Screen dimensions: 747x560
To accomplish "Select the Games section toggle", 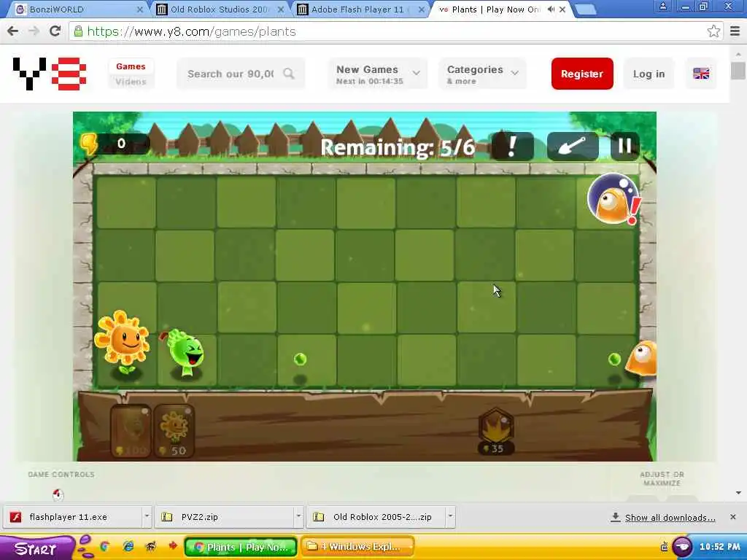I will point(131,66).
